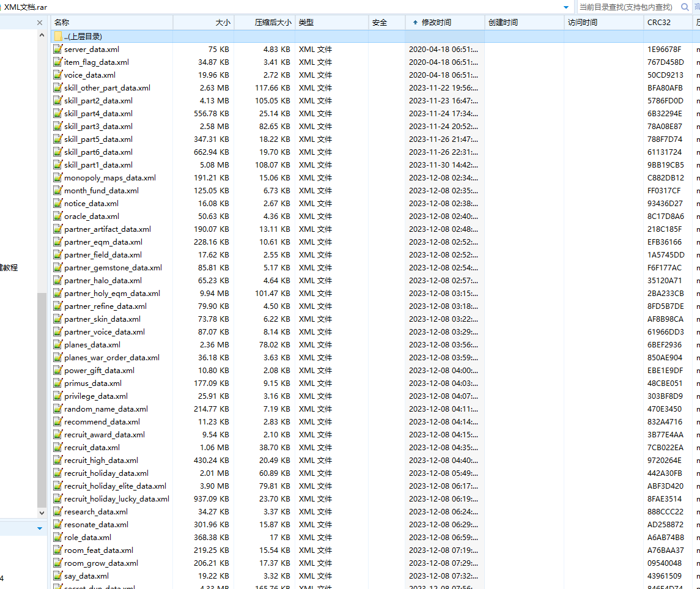Click the random_name_data.xml file name
Image resolution: width=700 pixels, height=589 pixels.
click(x=106, y=409)
